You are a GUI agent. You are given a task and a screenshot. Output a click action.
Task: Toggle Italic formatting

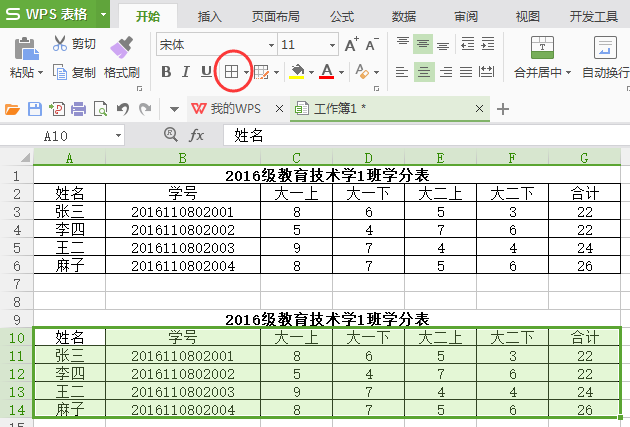pos(186,72)
